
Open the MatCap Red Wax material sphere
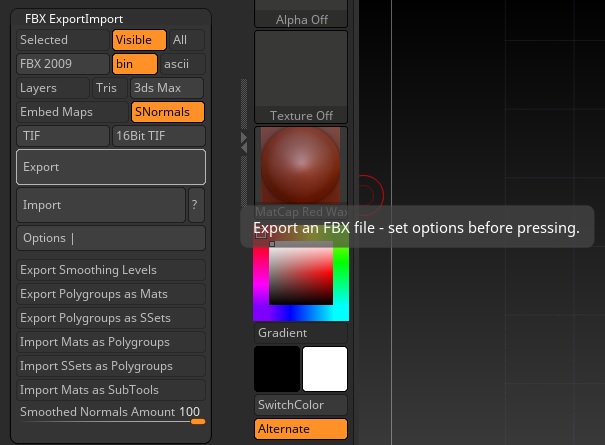(301, 165)
